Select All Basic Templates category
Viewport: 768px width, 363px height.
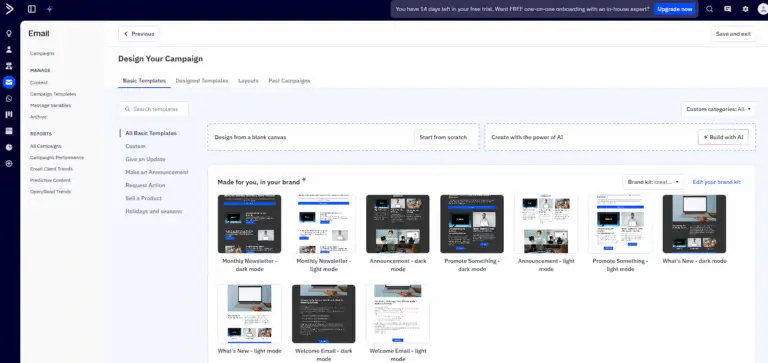coord(151,133)
